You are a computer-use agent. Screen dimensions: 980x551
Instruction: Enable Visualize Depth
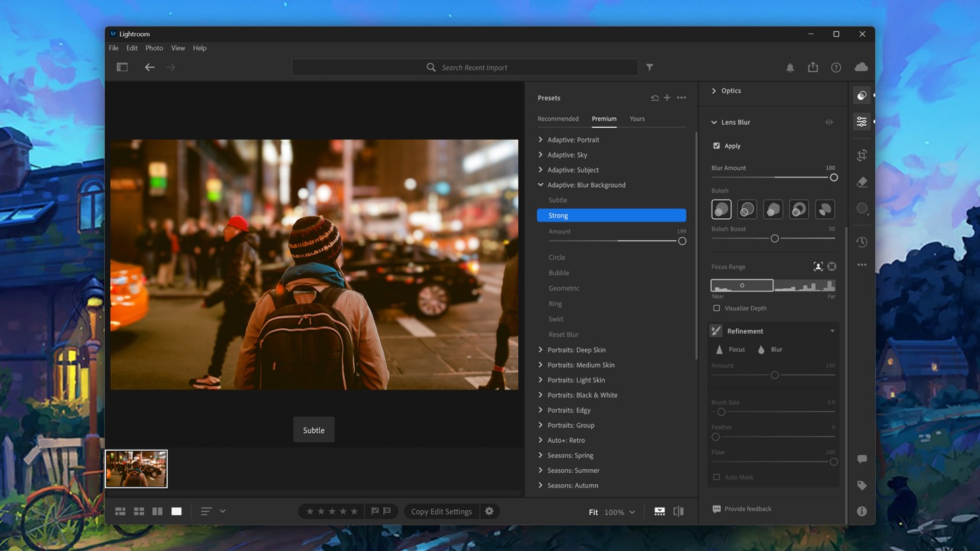716,308
